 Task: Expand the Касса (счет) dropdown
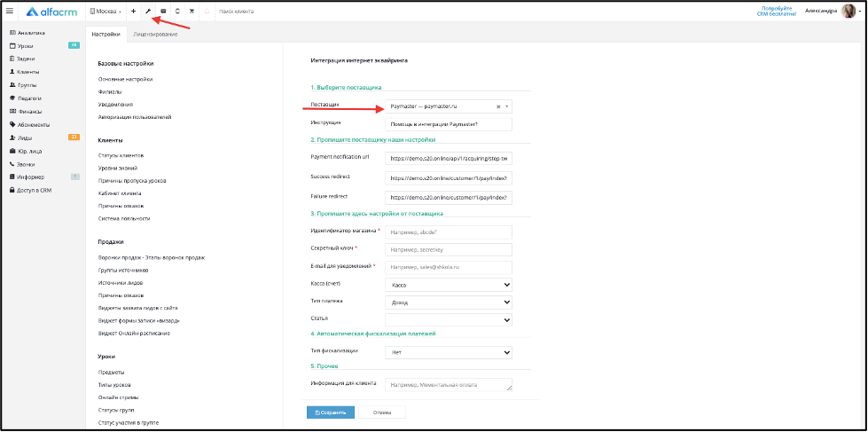(450, 285)
